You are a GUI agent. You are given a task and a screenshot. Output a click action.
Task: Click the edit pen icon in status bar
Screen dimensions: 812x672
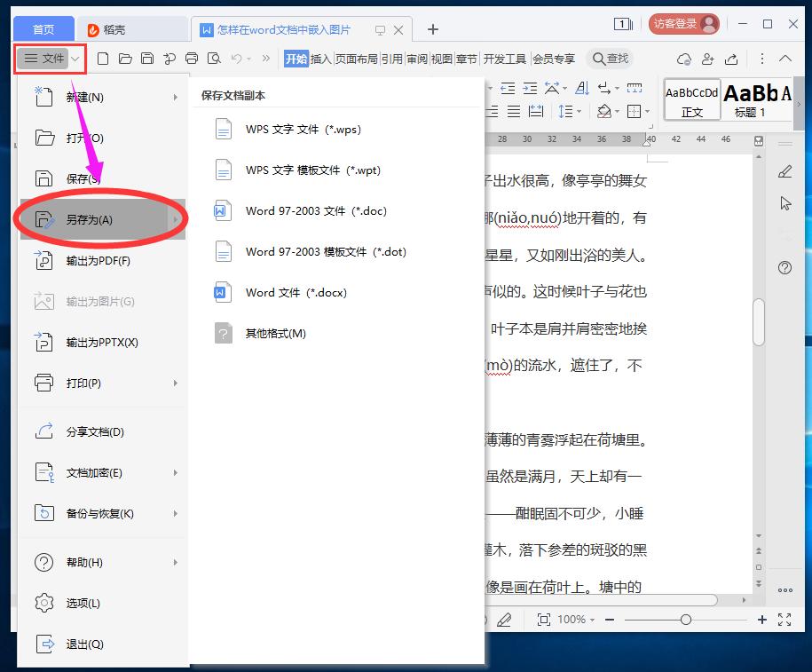click(504, 620)
